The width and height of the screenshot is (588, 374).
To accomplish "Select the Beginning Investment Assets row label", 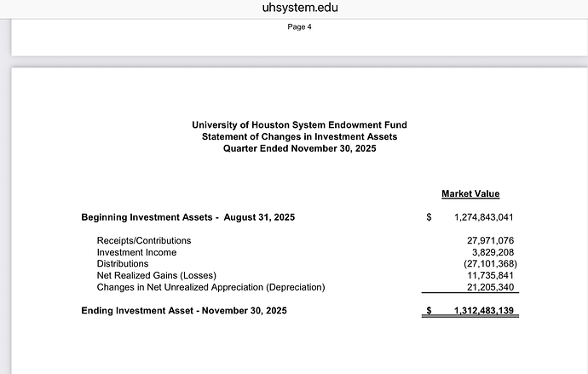I will click(187, 217).
